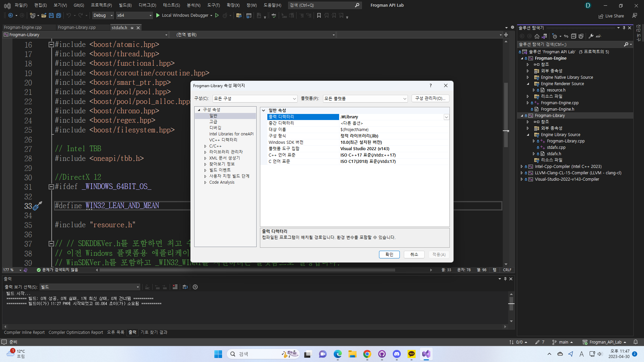Toggle auto-hide pin on Solution Explorer panel
The width and height of the screenshot is (644, 362).
pyautogui.click(x=624, y=28)
